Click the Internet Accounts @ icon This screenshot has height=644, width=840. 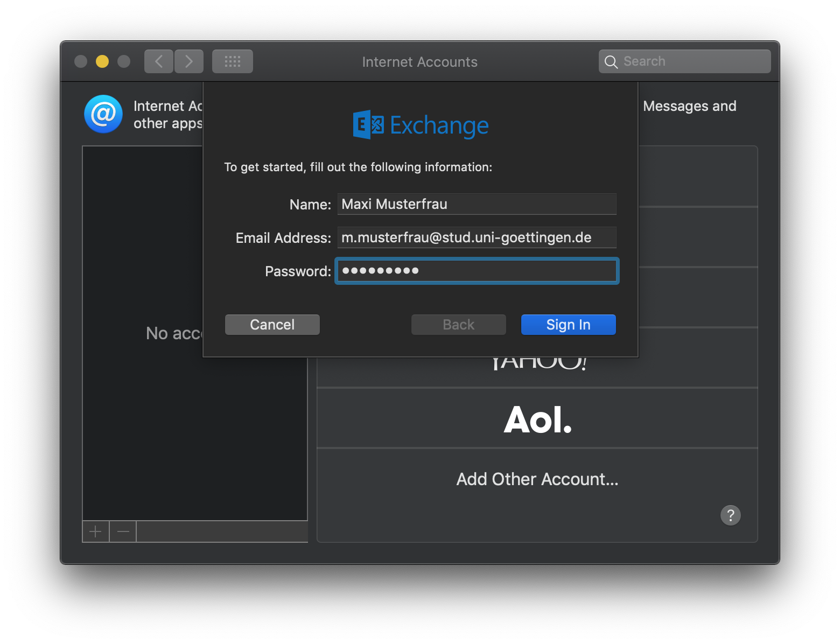click(x=103, y=114)
